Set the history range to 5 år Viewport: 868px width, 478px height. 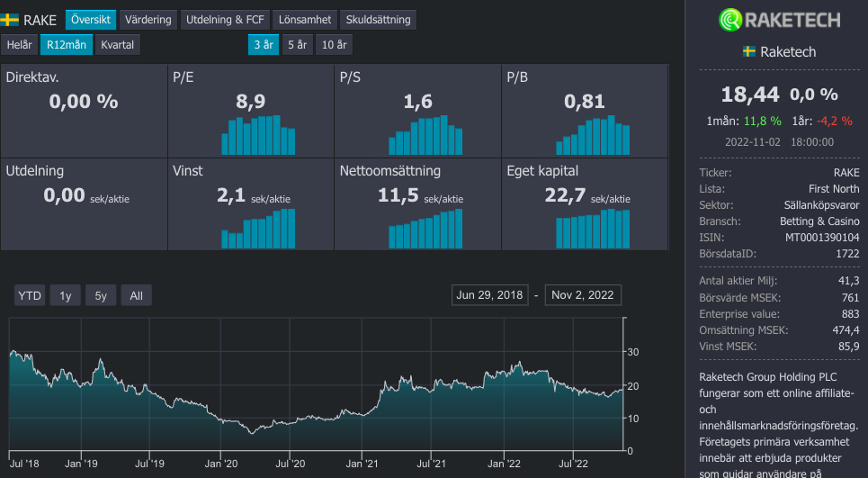[297, 45]
